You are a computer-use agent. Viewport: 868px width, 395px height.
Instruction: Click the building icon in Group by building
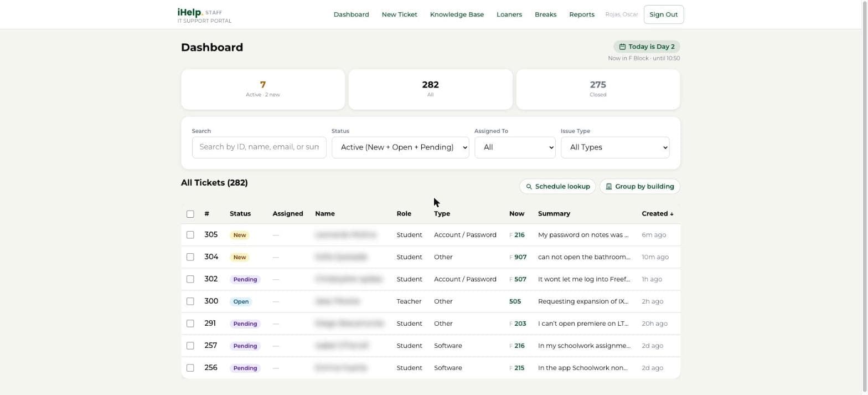pos(608,187)
